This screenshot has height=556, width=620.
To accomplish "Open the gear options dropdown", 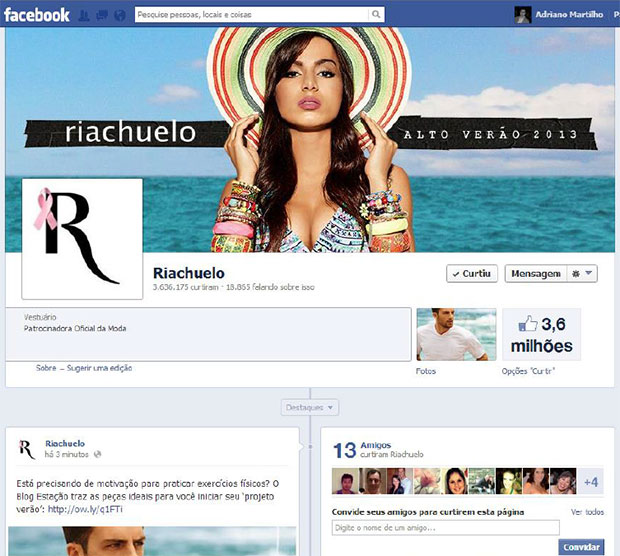I will coord(582,274).
